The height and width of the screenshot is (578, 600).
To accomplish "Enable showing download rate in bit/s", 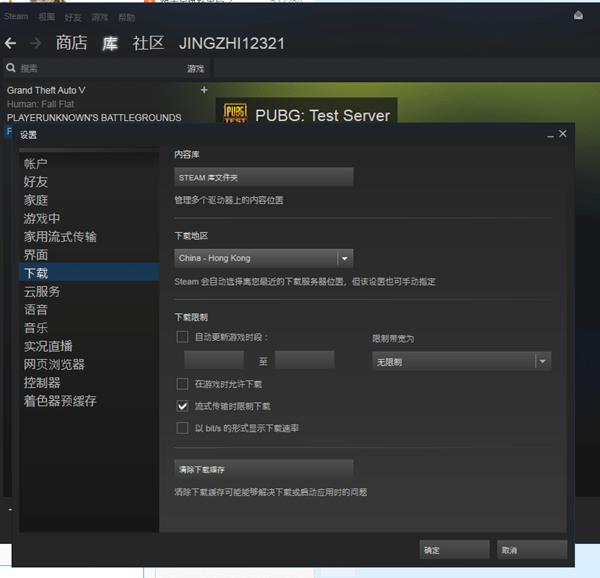I will point(182,428).
